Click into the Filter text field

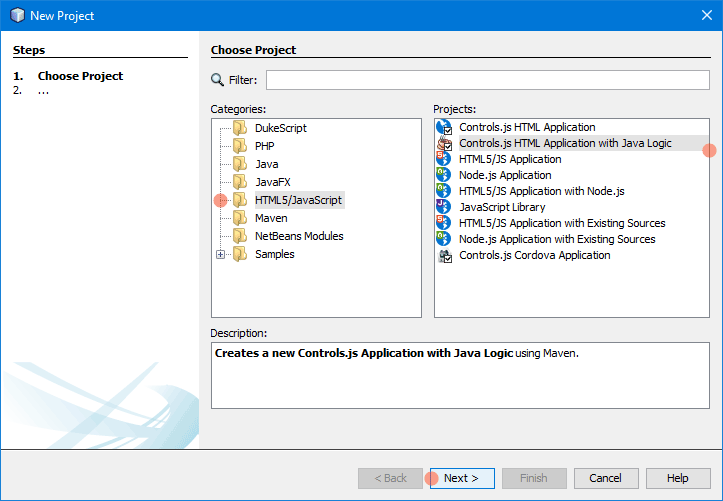[487, 80]
